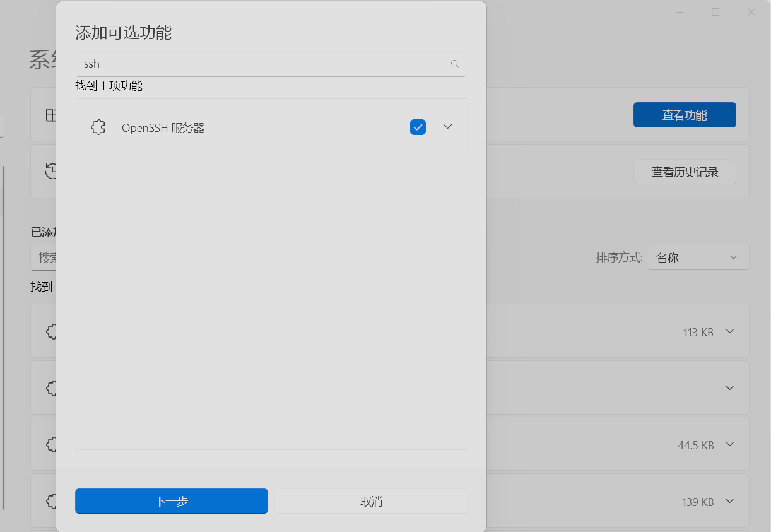Click the OpenSSH 服务器 feature icon
Image resolution: width=771 pixels, height=532 pixels.
click(98, 127)
